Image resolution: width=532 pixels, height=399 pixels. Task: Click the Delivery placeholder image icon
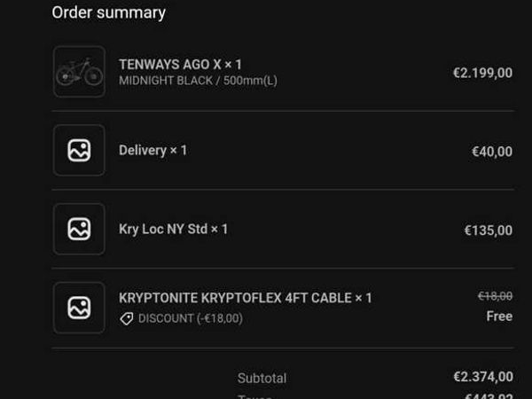(x=79, y=151)
